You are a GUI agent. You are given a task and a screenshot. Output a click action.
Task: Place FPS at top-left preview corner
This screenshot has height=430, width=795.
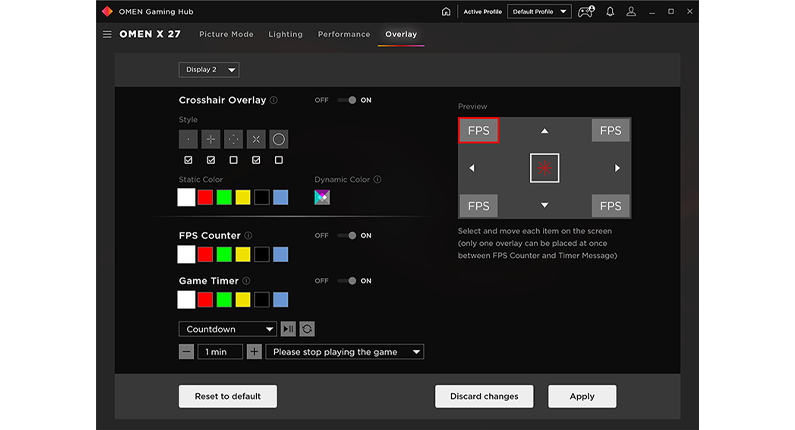(x=479, y=131)
